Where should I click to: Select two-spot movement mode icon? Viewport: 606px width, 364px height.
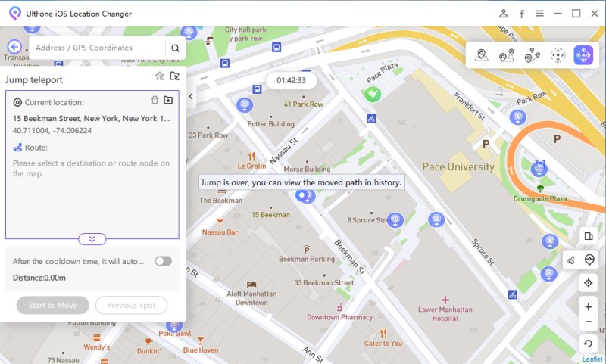(x=506, y=55)
